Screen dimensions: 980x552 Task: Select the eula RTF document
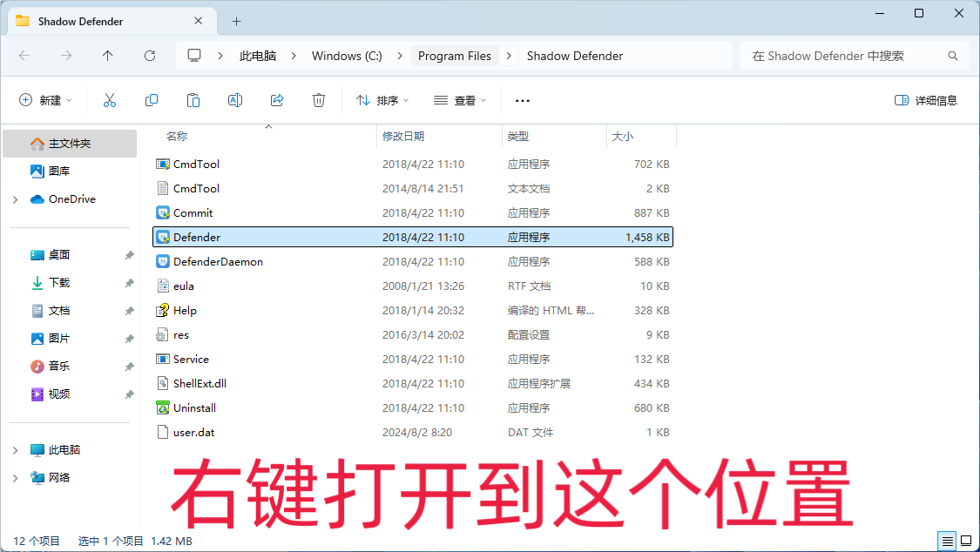(x=413, y=286)
